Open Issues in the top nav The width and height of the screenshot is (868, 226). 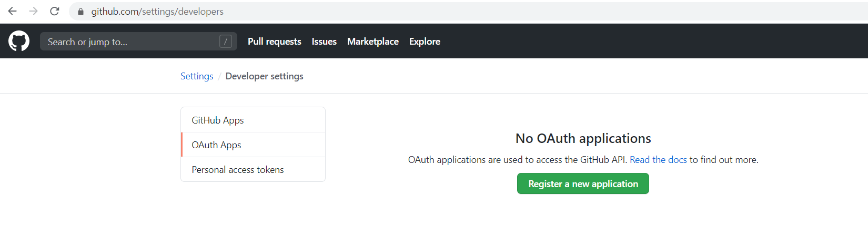pos(324,41)
